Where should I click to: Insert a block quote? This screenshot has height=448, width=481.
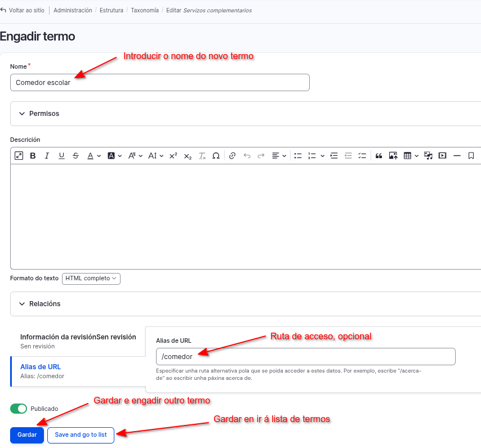[x=378, y=156]
